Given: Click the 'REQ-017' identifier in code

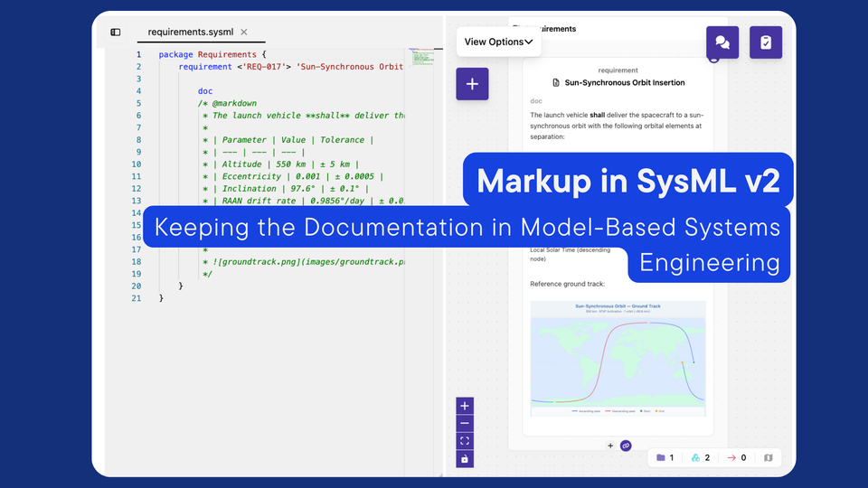Looking at the screenshot, I should point(264,66).
